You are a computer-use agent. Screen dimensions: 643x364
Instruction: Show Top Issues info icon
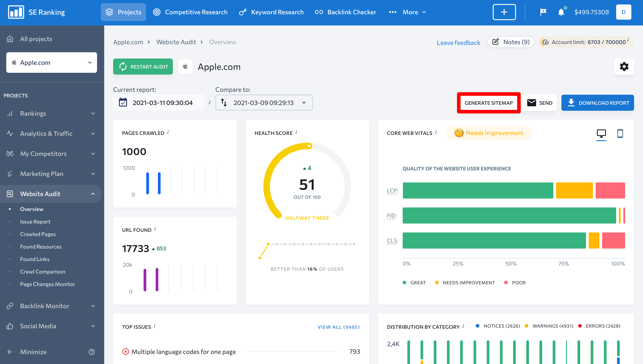click(154, 326)
